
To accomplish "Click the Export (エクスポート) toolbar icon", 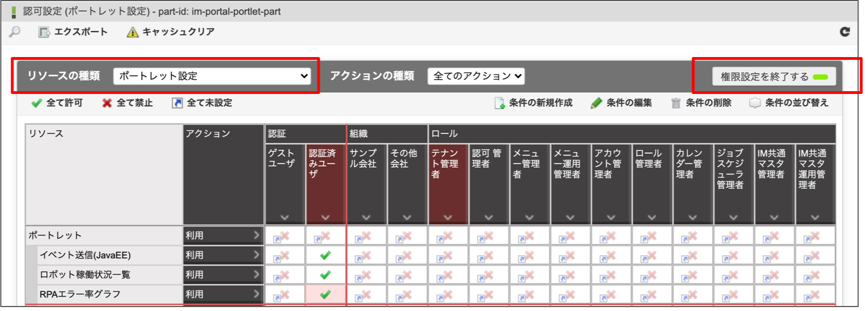I will [x=44, y=32].
